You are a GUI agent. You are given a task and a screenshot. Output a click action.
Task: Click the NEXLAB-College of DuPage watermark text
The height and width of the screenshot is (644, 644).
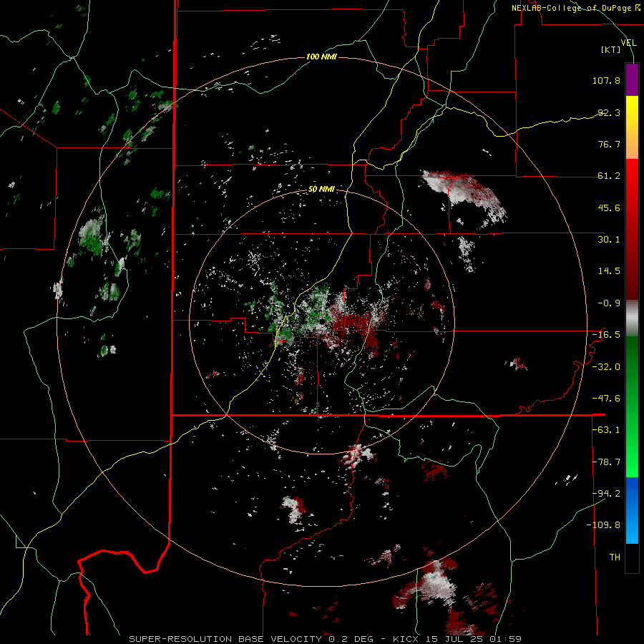tap(575, 8)
